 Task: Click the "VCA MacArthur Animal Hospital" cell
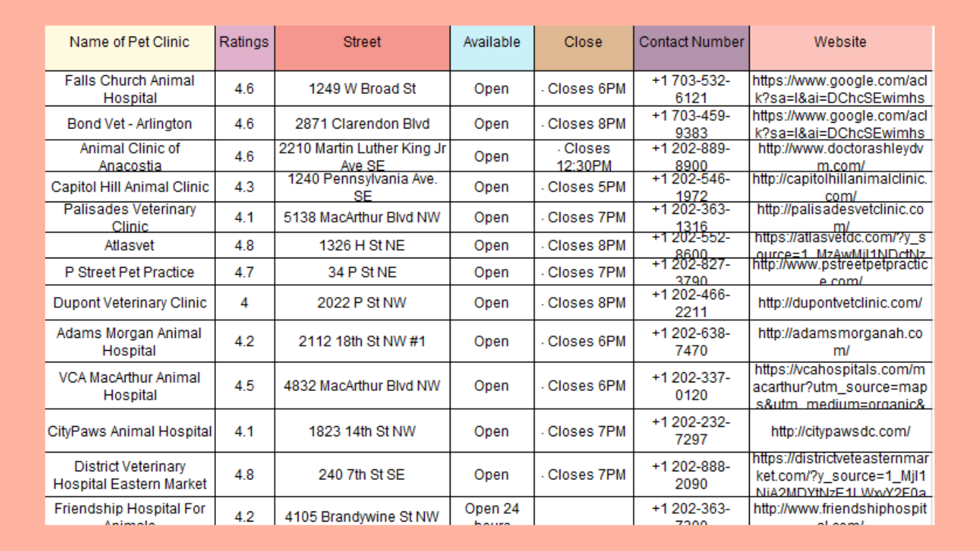pos(130,386)
